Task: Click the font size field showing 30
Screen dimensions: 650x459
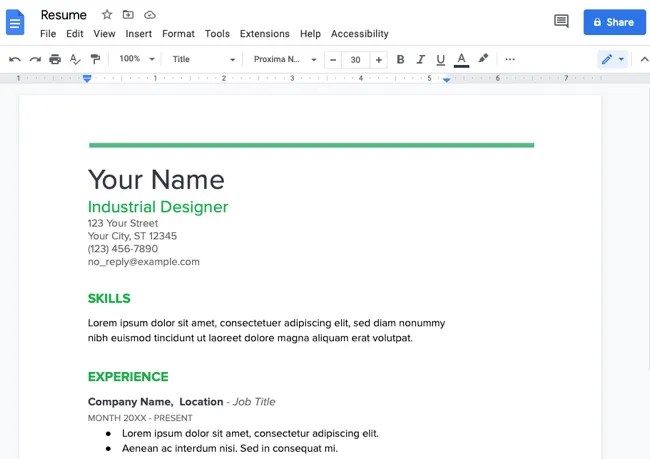Action: point(355,60)
